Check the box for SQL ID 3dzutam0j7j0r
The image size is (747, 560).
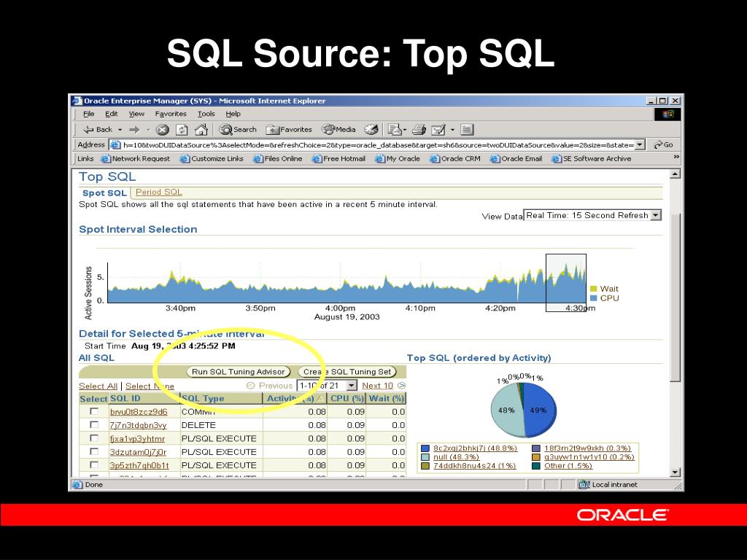[x=94, y=451]
